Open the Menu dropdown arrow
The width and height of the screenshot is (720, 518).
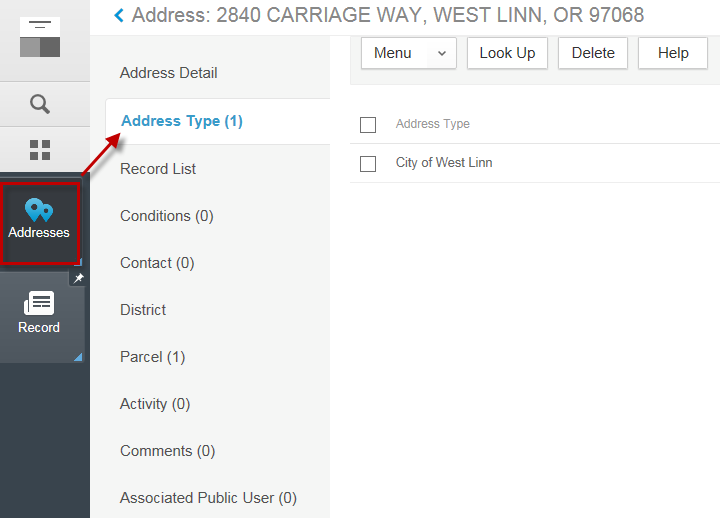click(x=441, y=54)
